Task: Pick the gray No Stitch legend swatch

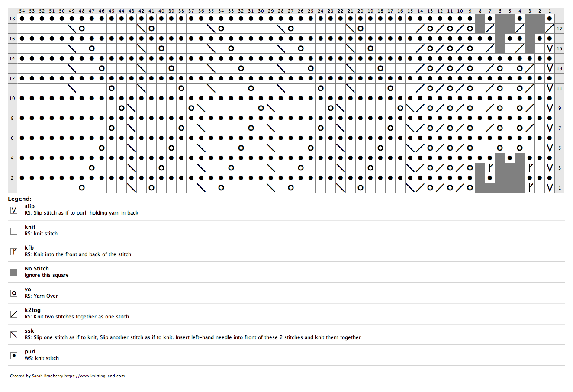Action: (14, 273)
